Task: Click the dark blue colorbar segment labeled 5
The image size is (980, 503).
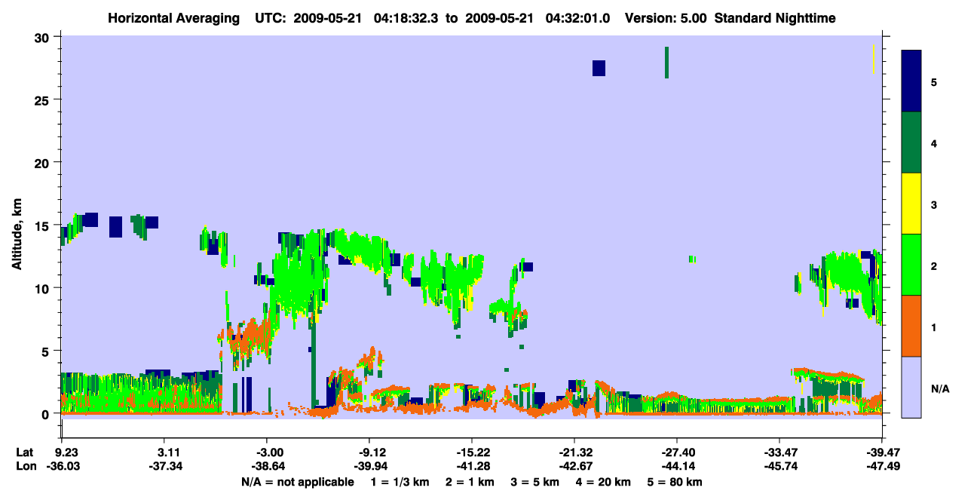Action: click(x=911, y=81)
